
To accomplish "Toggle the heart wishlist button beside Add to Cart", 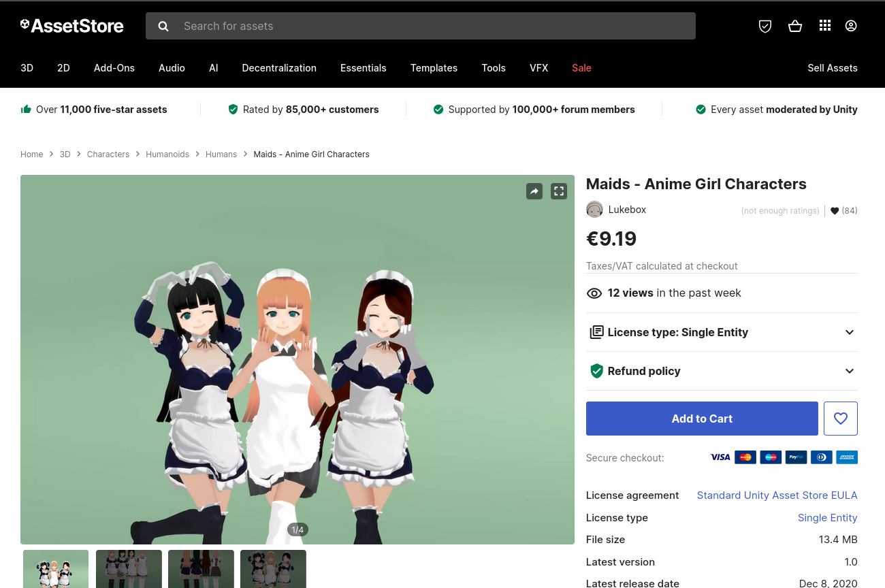I will 841,419.
